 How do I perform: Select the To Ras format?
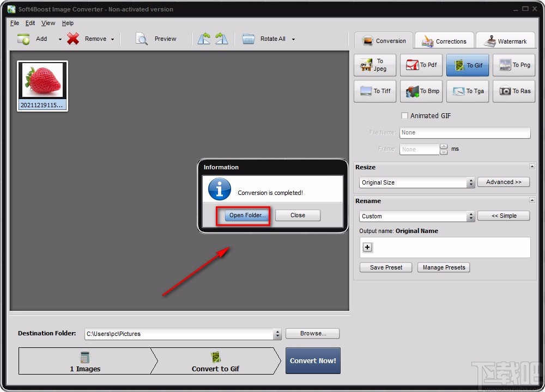[514, 91]
